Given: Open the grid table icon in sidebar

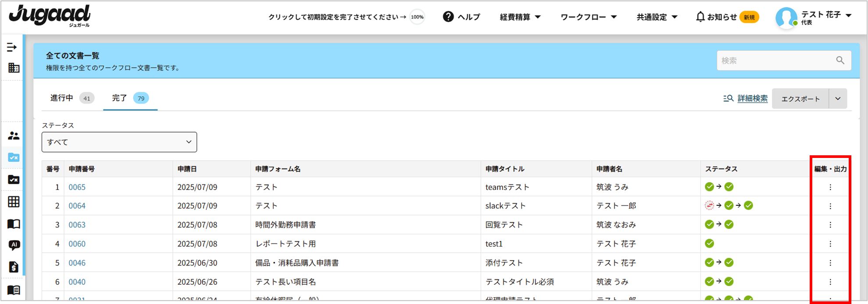Looking at the screenshot, I should click(14, 202).
